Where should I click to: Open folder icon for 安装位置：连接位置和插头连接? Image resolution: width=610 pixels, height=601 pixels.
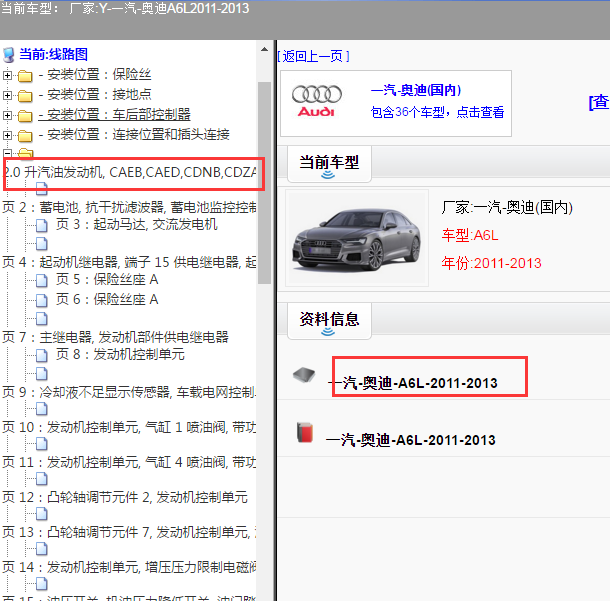point(25,135)
